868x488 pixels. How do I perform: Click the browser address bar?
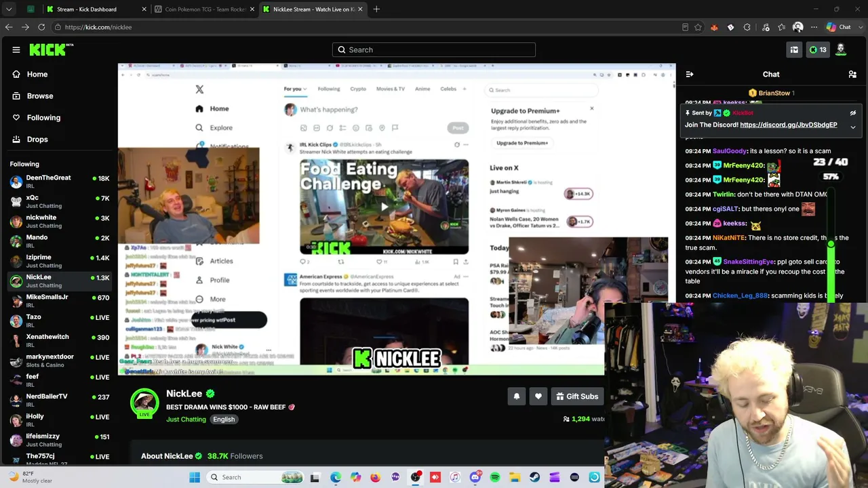tap(366, 27)
